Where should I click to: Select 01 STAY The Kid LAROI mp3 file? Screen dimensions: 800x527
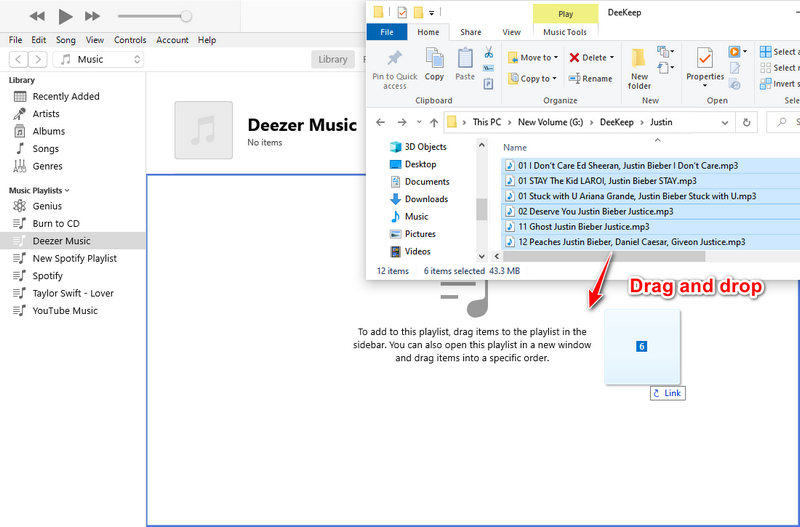coord(651,181)
